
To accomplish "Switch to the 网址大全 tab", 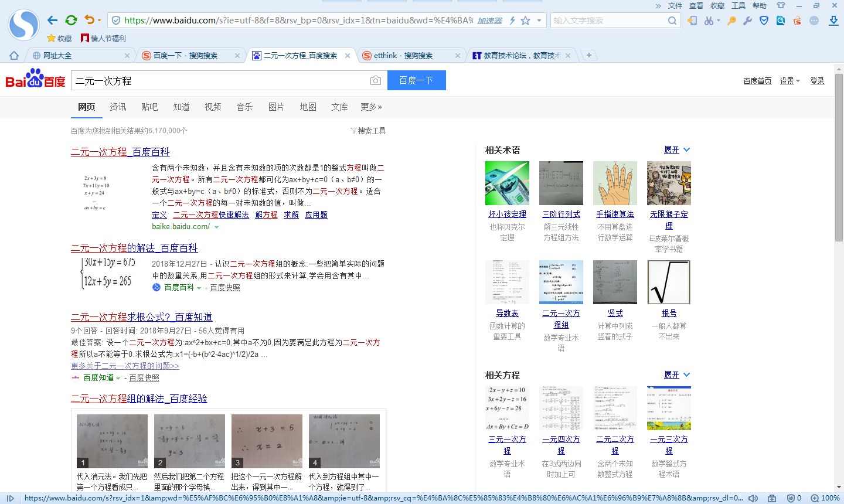I will point(81,56).
